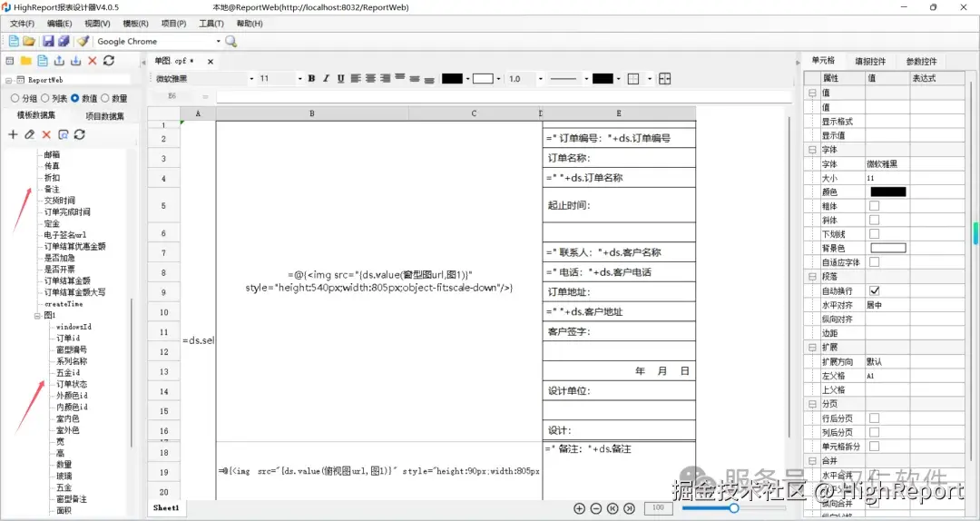Click the first page navigation icon
This screenshot has width=980, height=521.
coord(612,508)
